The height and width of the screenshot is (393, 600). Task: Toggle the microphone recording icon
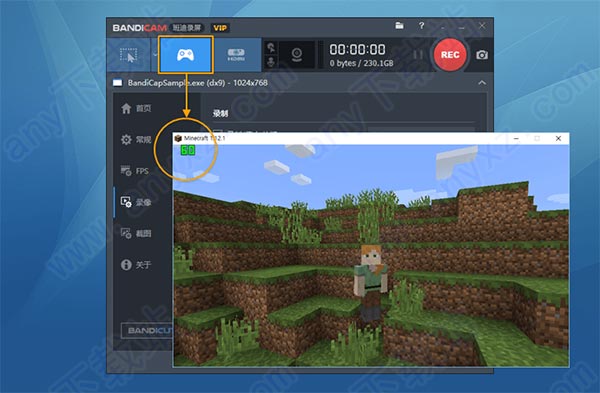coord(271,62)
